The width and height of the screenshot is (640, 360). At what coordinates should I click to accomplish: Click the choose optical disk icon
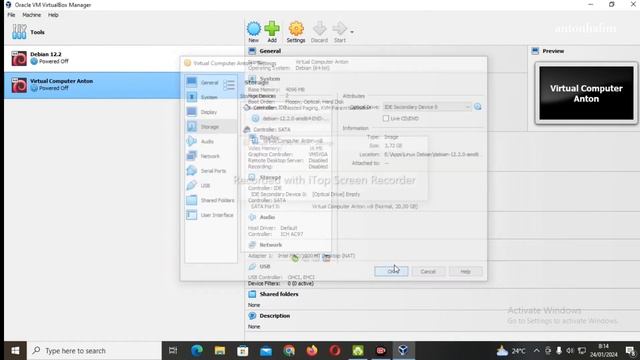coord(478,107)
